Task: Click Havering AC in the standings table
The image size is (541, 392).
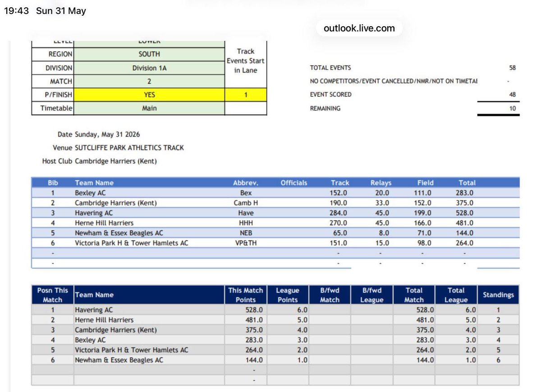Action: click(94, 310)
